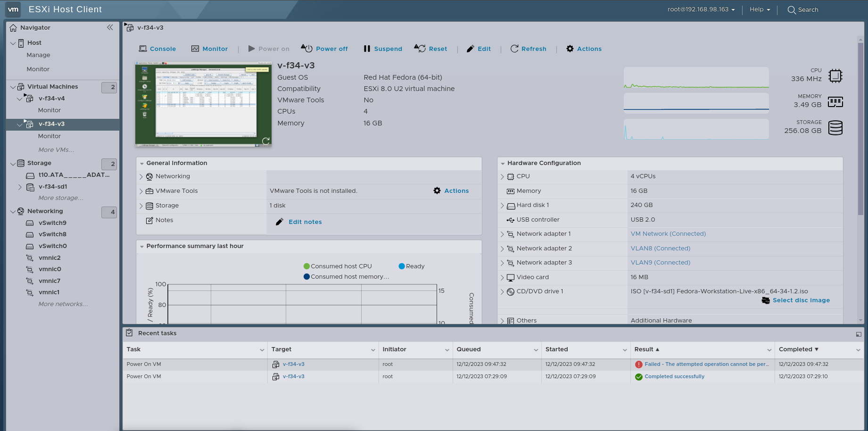Viewport: 868px width, 431px height.
Task: Open VLAN9 (Connected) link
Action: pyautogui.click(x=660, y=262)
